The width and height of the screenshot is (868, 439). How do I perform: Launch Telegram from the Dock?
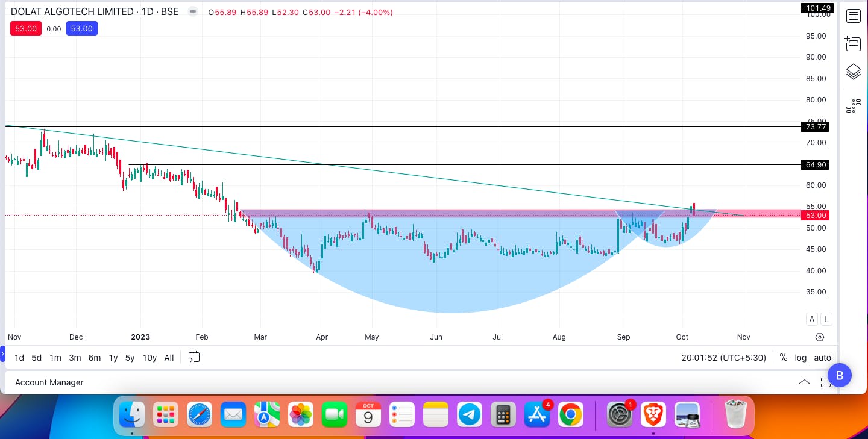tap(469, 415)
